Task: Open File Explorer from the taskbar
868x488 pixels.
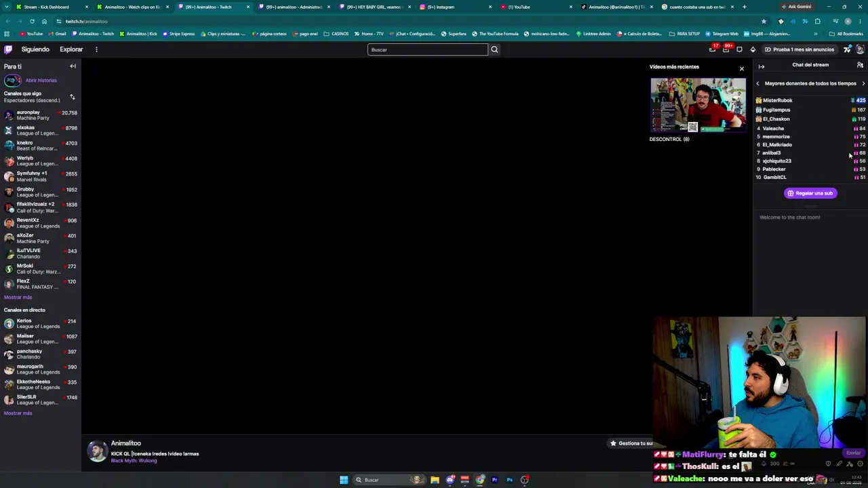Action: click(435, 480)
